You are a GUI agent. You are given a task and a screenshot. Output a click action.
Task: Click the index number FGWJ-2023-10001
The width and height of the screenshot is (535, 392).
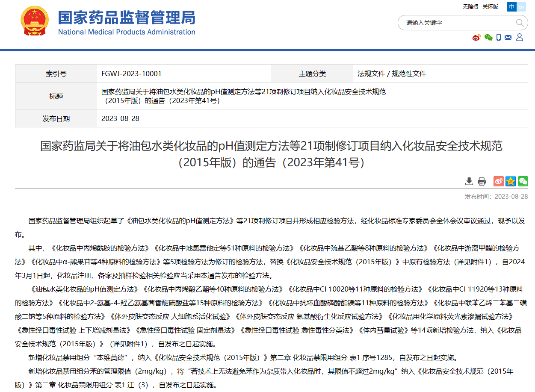[131, 74]
